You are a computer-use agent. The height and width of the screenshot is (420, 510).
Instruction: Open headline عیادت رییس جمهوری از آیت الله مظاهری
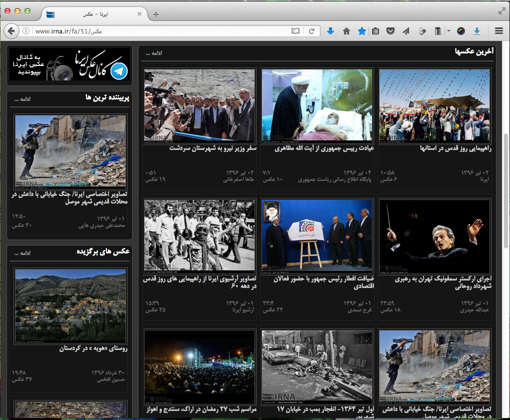(x=324, y=148)
